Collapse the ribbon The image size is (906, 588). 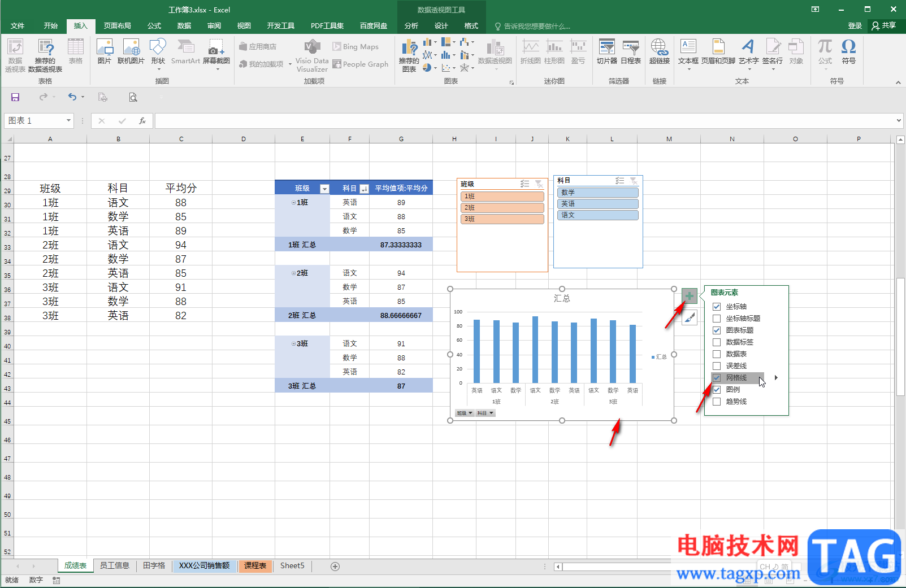click(898, 82)
